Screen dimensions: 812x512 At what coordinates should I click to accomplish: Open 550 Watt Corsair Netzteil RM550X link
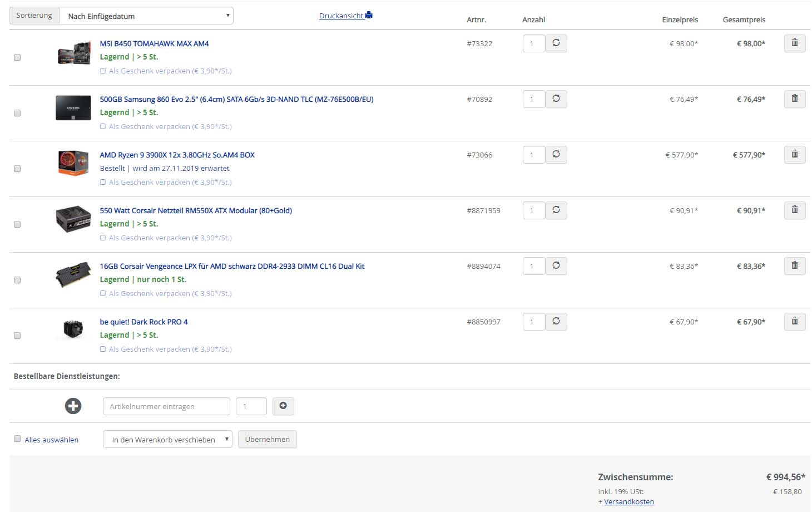pos(196,210)
